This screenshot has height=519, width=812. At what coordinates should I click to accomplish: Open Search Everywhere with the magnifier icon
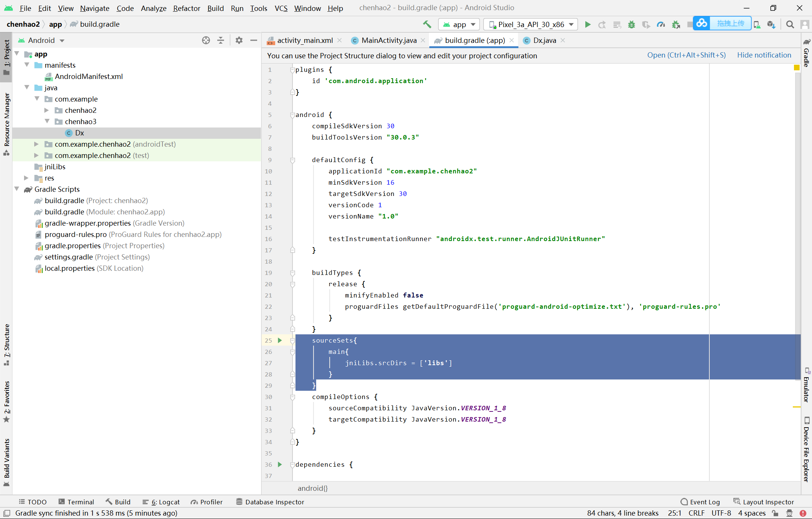(x=789, y=24)
